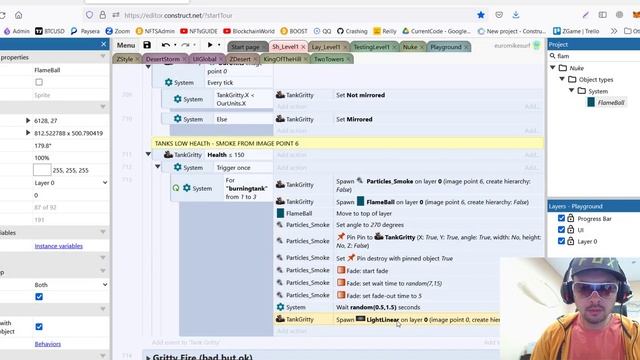640x360 pixels.
Task: Open the Instance variables link
Action: point(58,246)
